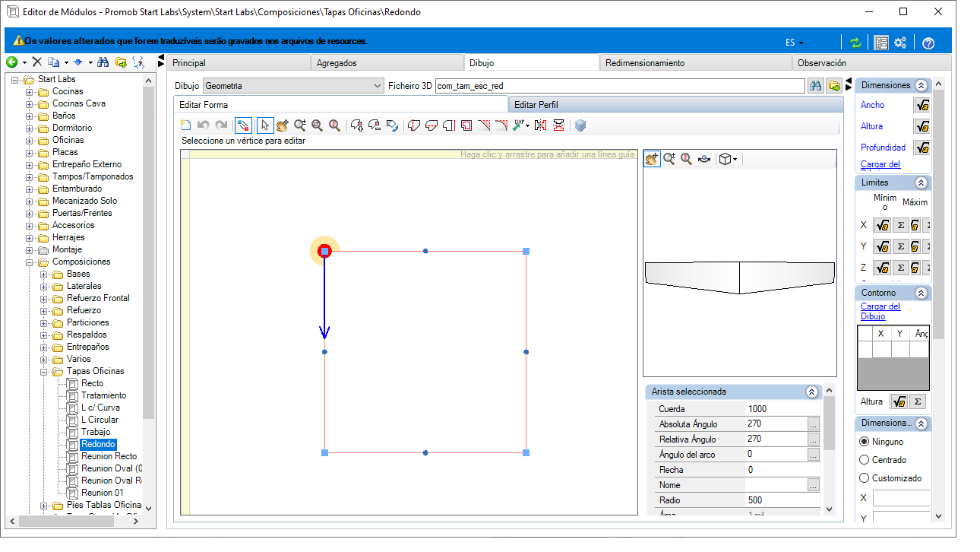Image resolution: width=980 pixels, height=552 pixels.
Task: Click ellipsis button beside Absoluta Ángulo
Action: [x=813, y=424]
